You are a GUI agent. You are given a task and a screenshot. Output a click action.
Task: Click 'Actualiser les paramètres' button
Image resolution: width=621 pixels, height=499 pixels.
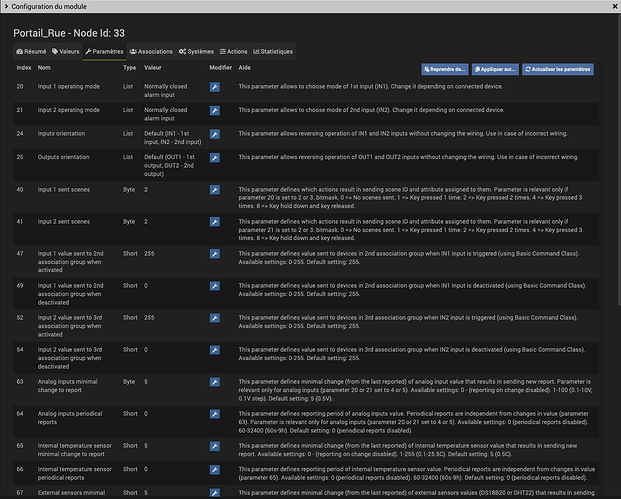(557, 69)
